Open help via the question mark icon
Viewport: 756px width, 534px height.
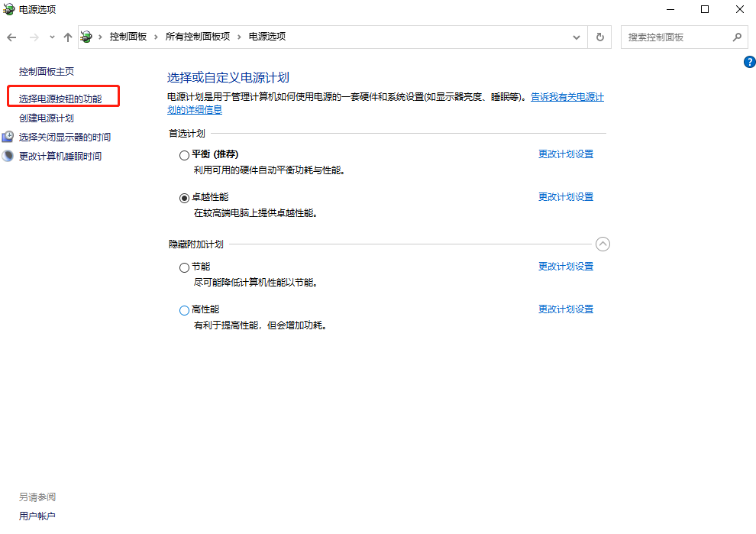point(749,63)
